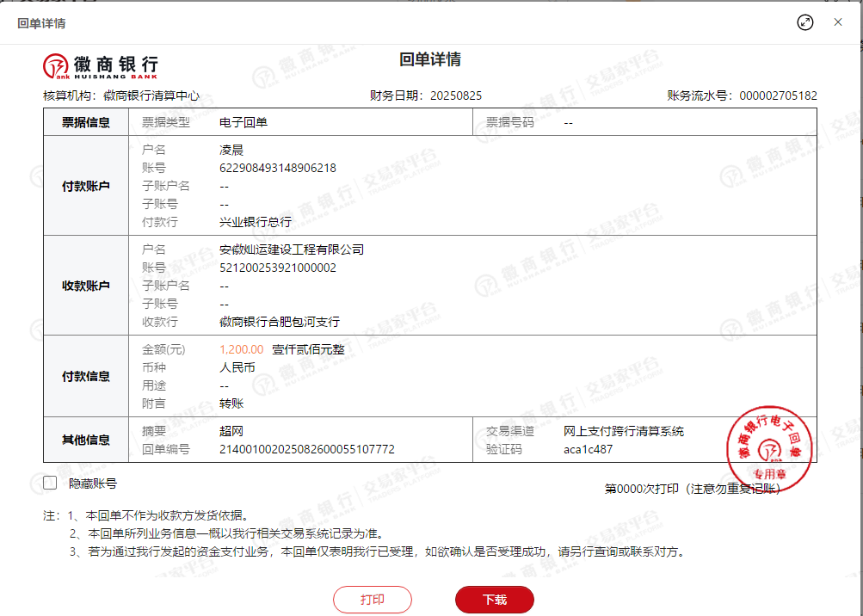
Task: Click channel value 网上支付跨行清算系统
Action: 624,431
